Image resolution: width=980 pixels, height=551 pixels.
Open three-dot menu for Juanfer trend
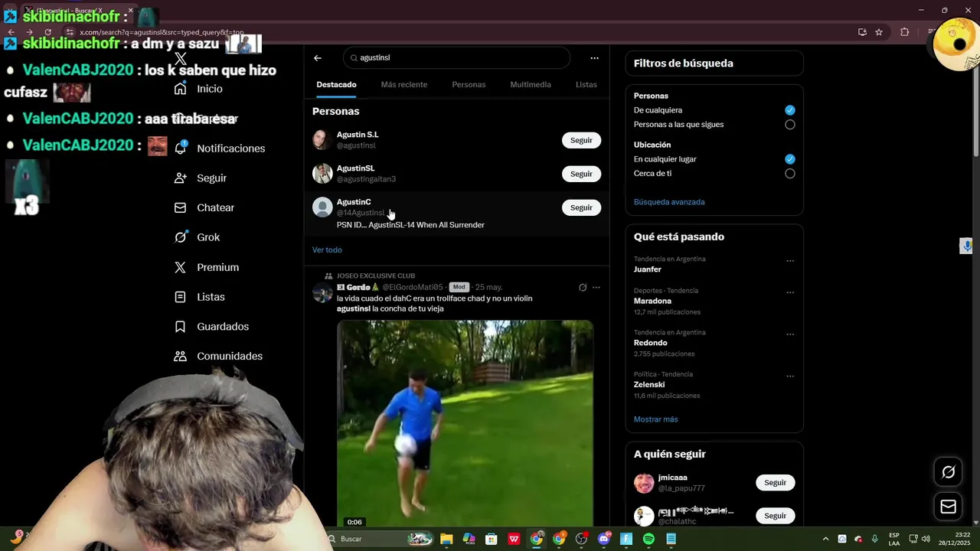click(790, 261)
